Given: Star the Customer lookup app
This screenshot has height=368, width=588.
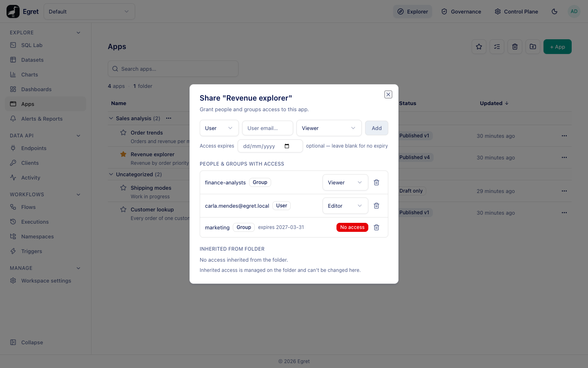Looking at the screenshot, I should coord(123,209).
